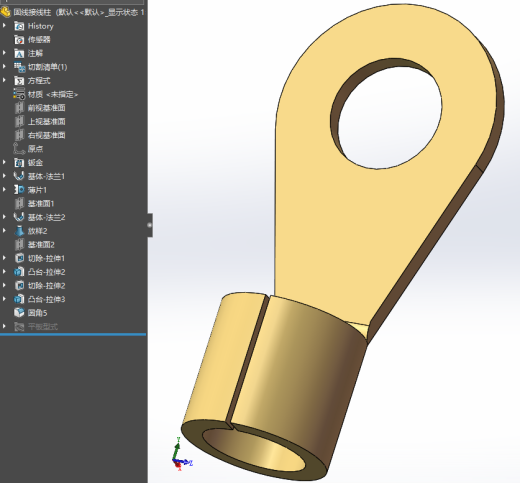Select the 右视基准面 right plane

40,135
